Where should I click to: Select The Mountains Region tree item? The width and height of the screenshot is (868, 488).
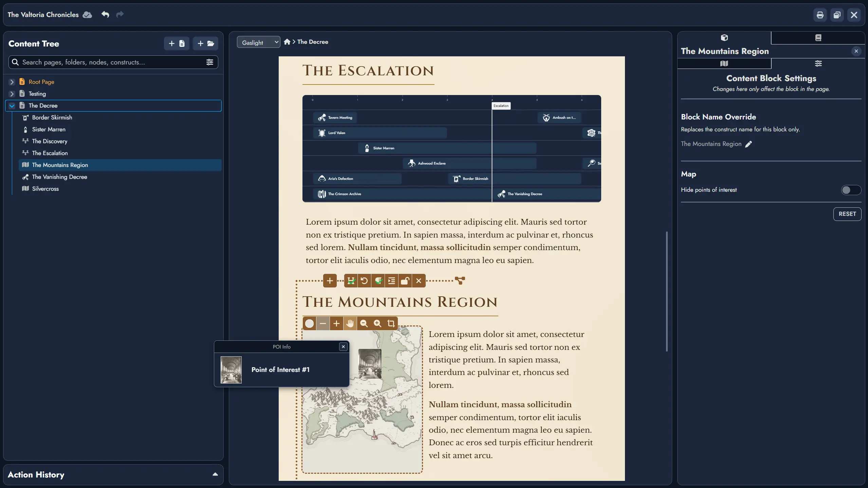point(120,165)
